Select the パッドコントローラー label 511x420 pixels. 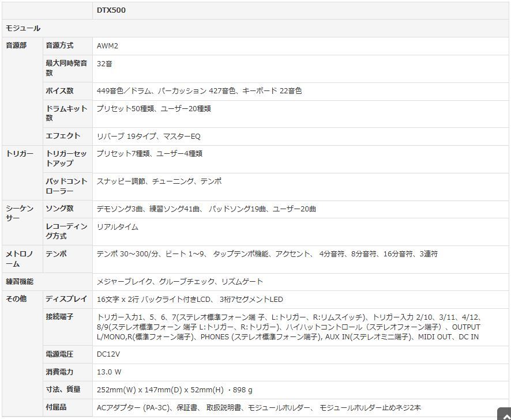point(66,186)
